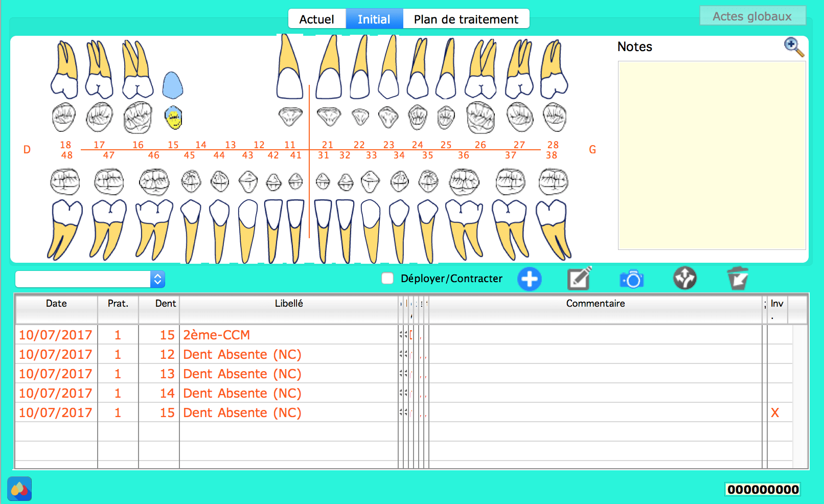Screen dimensions: 824x504
Task: Select the blue crown of tooth 15
Action: (x=173, y=85)
